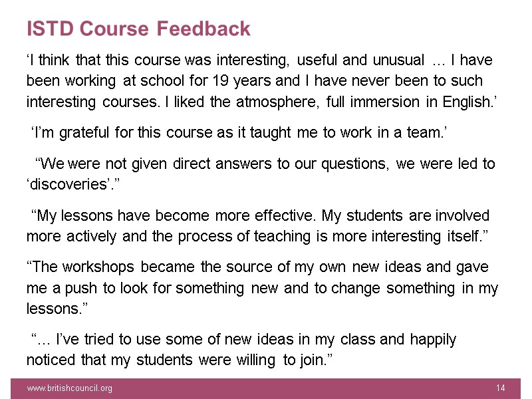Click the 'ISTD Course Feedback' slide title

point(138,29)
